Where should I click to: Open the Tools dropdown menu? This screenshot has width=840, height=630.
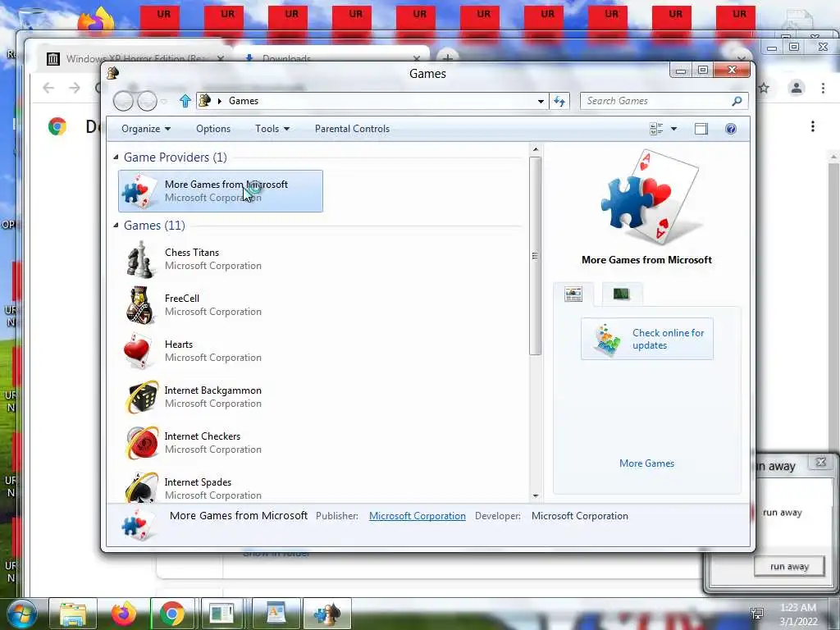click(272, 129)
